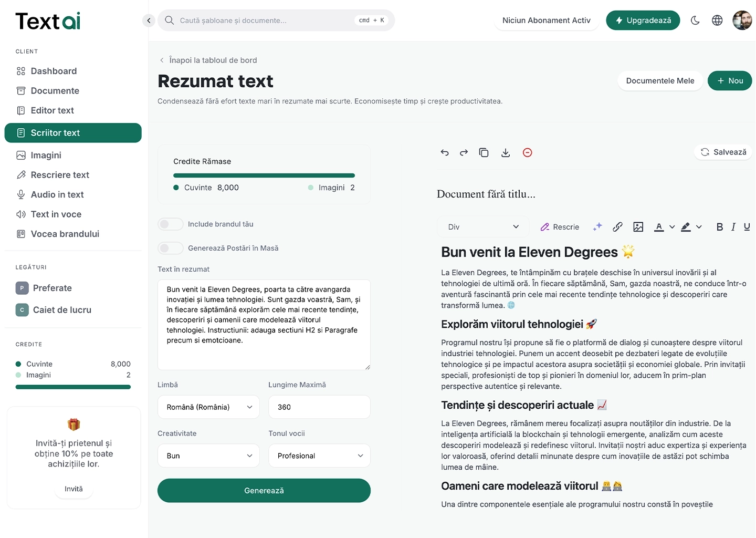This screenshot has height=538, width=756.
Task: Toggle Generează Postări în Masă switch
Action: click(x=171, y=248)
